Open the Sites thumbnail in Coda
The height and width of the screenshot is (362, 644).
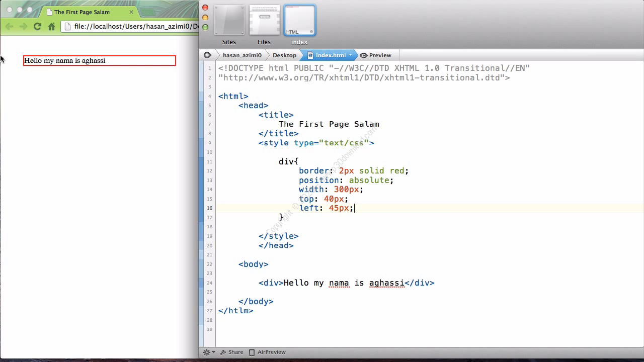[229, 21]
